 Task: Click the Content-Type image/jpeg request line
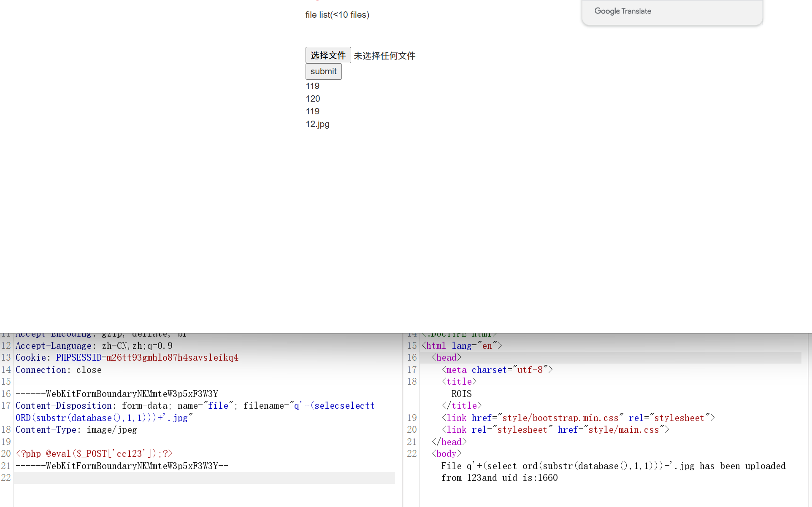76,430
